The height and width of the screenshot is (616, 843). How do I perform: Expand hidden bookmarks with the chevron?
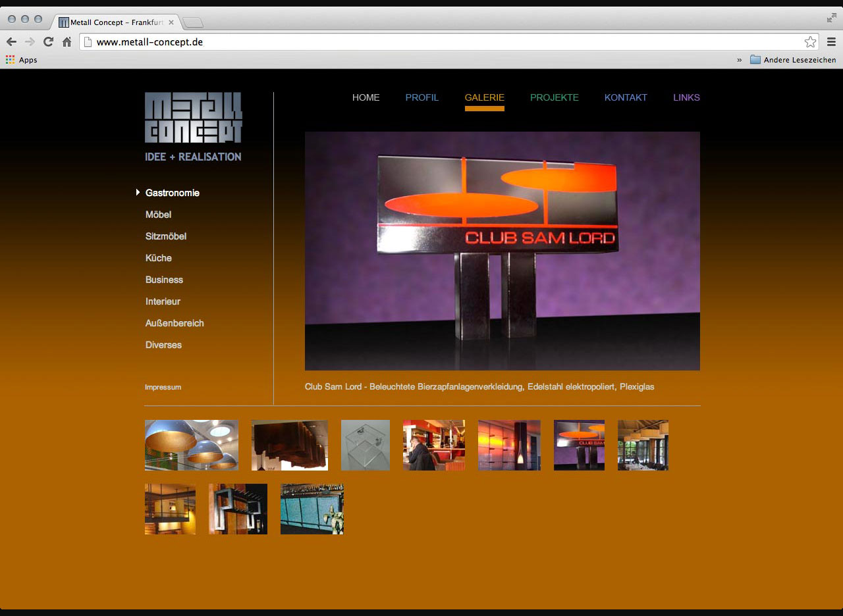point(739,60)
